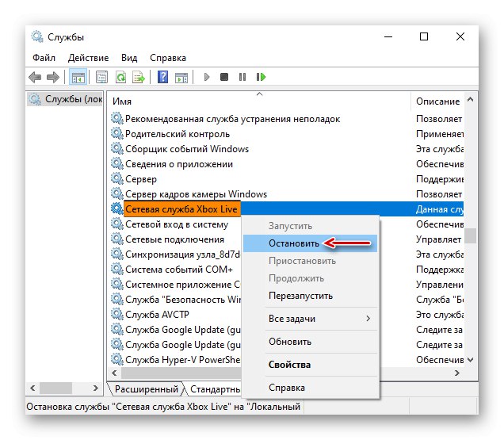Click the services list vertical scrollbar thumb
The width and height of the screenshot is (504, 440).
pyautogui.click(x=471, y=235)
